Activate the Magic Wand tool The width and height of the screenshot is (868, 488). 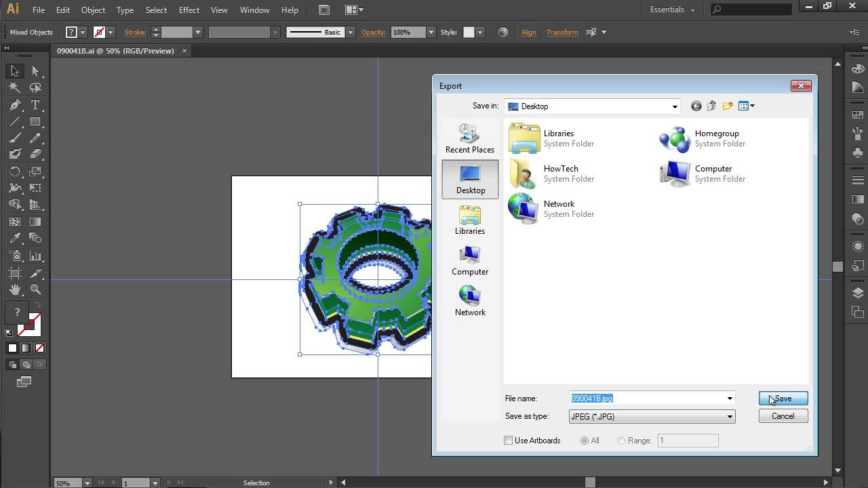click(x=15, y=87)
